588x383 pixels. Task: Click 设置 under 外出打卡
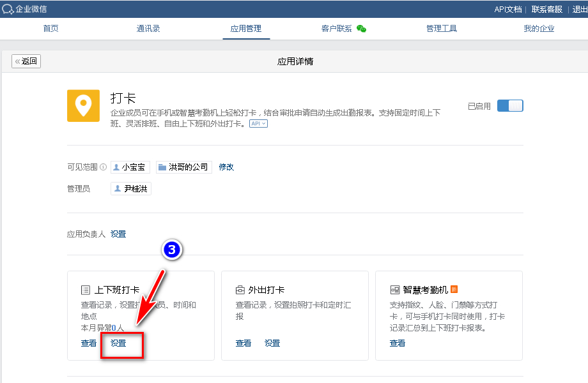pos(272,343)
